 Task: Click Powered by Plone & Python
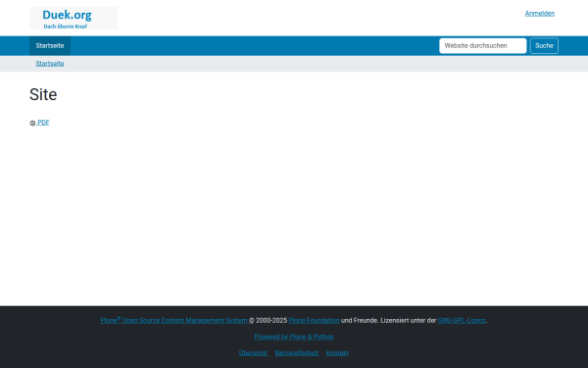294,337
